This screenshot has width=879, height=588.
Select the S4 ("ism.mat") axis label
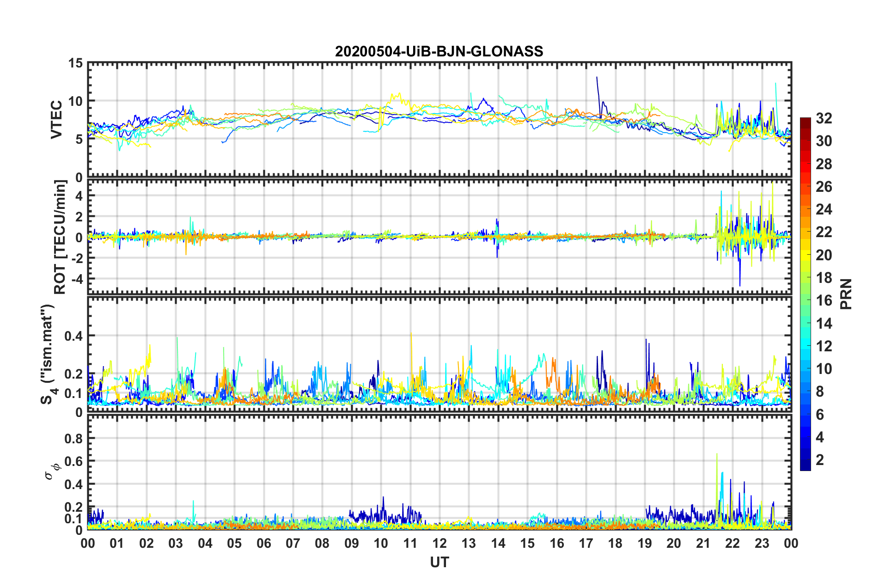point(48,354)
